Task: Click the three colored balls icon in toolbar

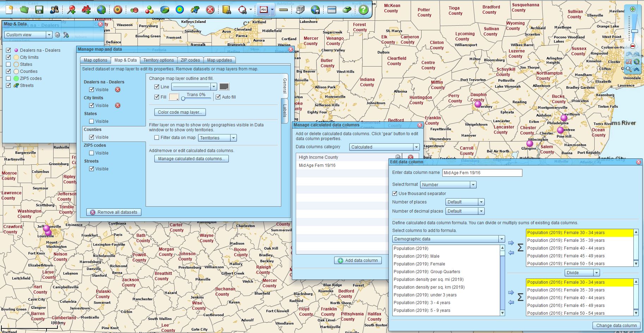Action: (149, 10)
